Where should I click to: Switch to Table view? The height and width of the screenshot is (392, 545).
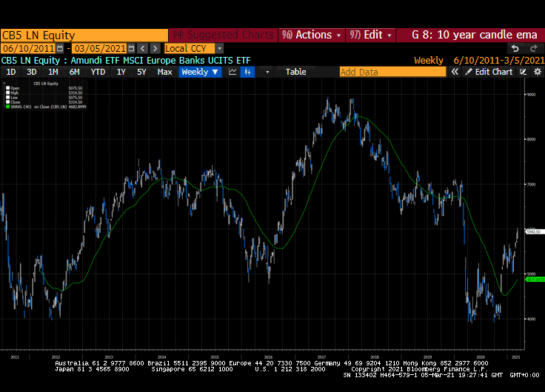[295, 72]
